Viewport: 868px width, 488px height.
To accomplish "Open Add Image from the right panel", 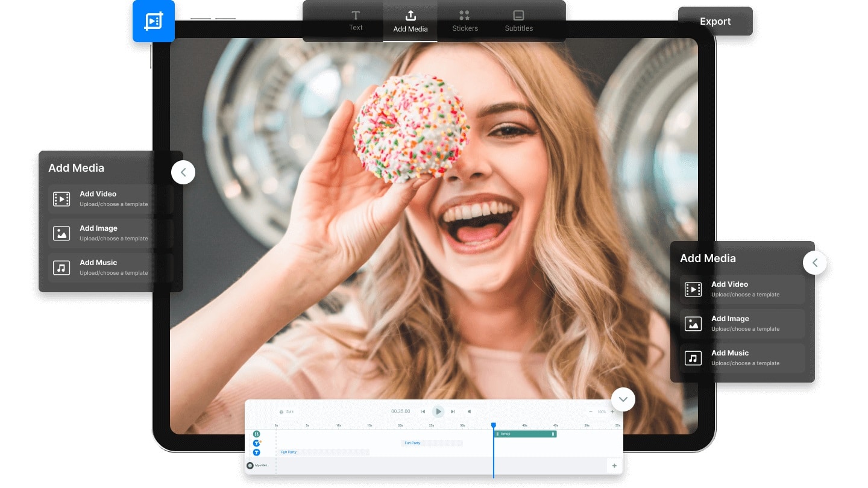I will click(741, 324).
